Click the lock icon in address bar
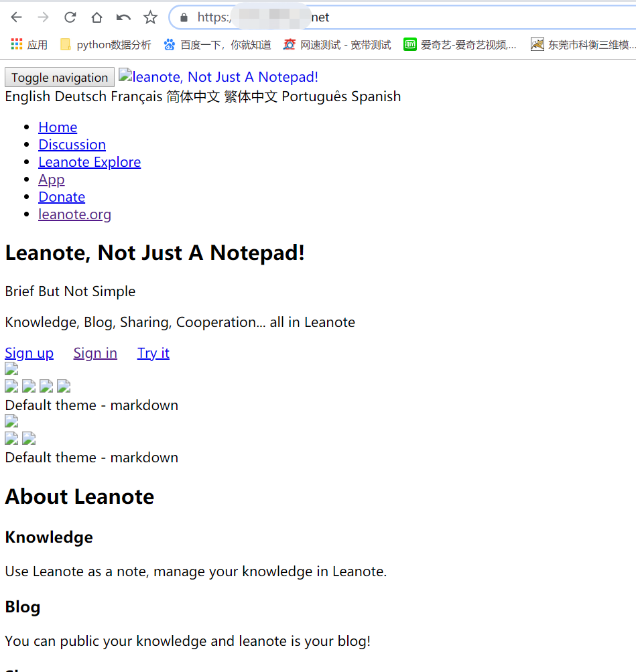The height and width of the screenshot is (672, 636). (184, 17)
